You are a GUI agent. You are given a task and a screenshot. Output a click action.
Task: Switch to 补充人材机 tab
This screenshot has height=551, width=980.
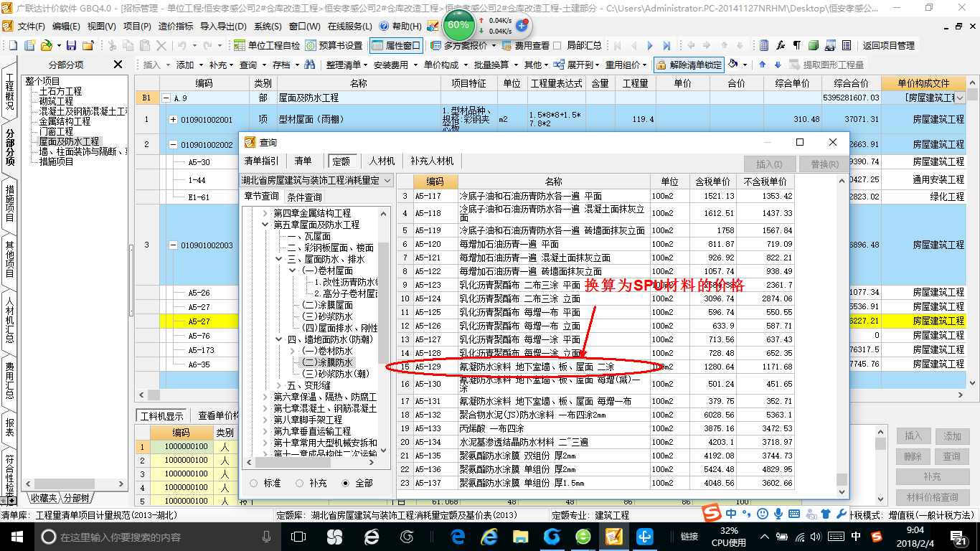point(432,161)
